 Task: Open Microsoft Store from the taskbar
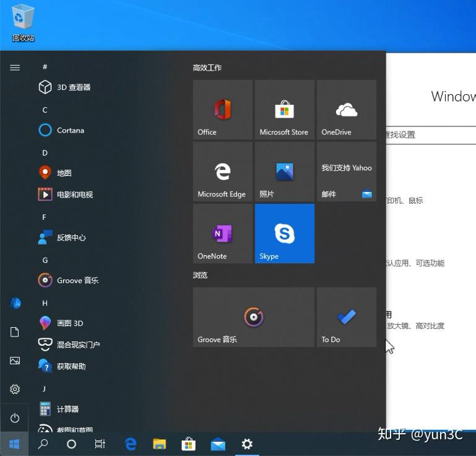pyautogui.click(x=189, y=444)
